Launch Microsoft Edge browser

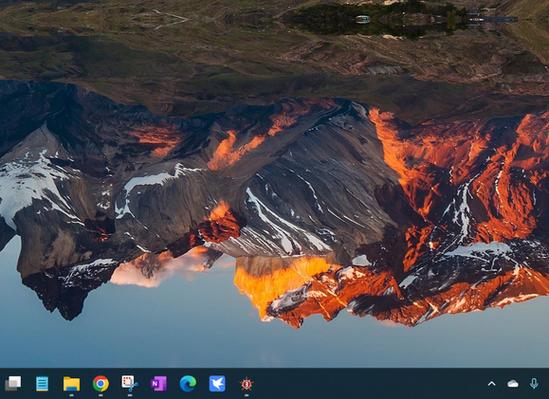point(188,384)
